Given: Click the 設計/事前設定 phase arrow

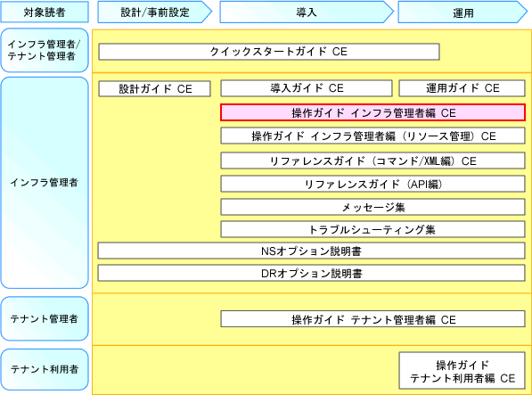Looking at the screenshot, I should [155, 12].
